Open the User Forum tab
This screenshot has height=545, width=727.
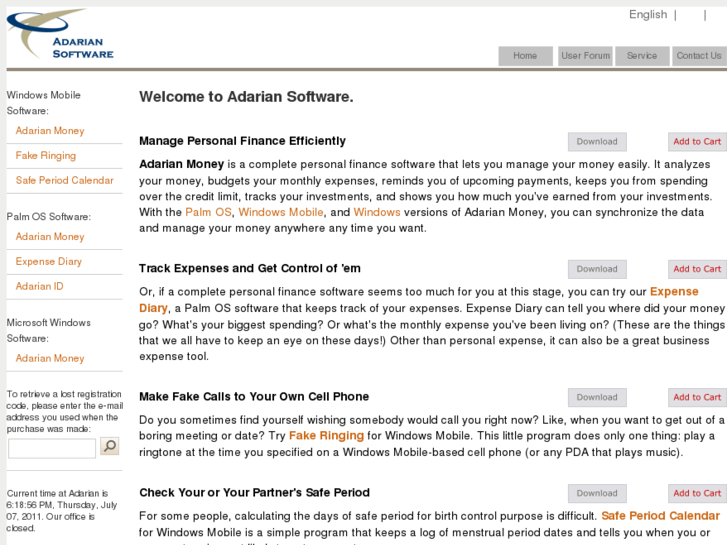(x=585, y=56)
